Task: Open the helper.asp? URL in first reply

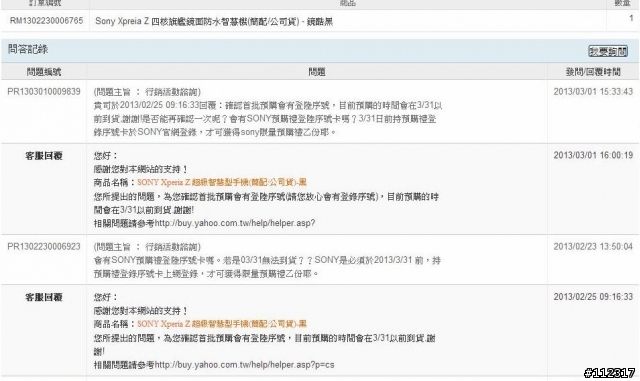Action: tap(235, 223)
